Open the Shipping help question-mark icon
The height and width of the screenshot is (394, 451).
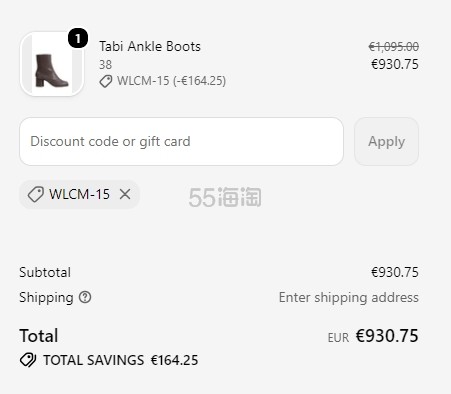[x=85, y=297]
